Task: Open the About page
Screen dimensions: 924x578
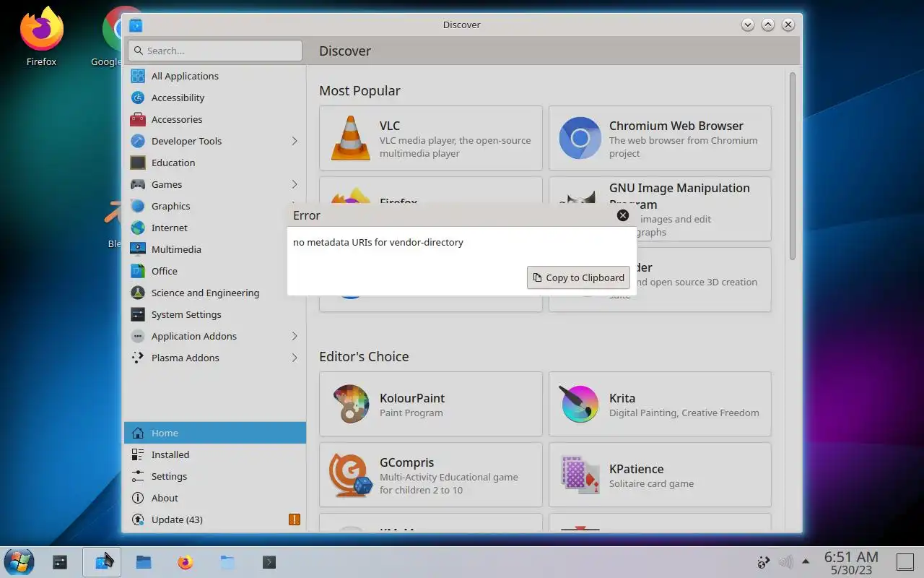Action: coord(215,498)
